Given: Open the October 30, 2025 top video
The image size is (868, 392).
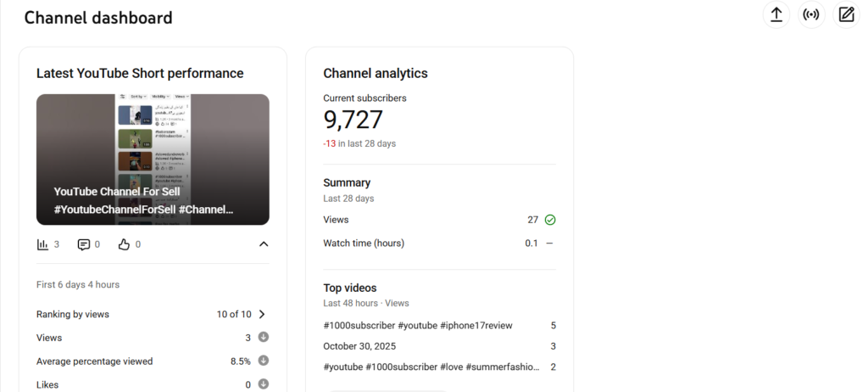Looking at the screenshot, I should point(359,346).
